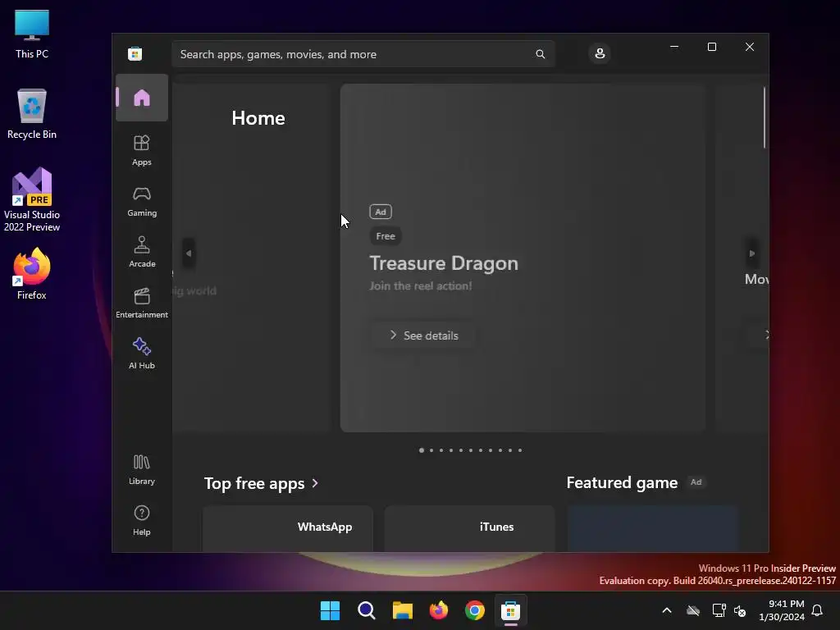840x630 pixels.
Task: Click the Microsoft Store logo in the title bar
Action: pyautogui.click(x=135, y=53)
